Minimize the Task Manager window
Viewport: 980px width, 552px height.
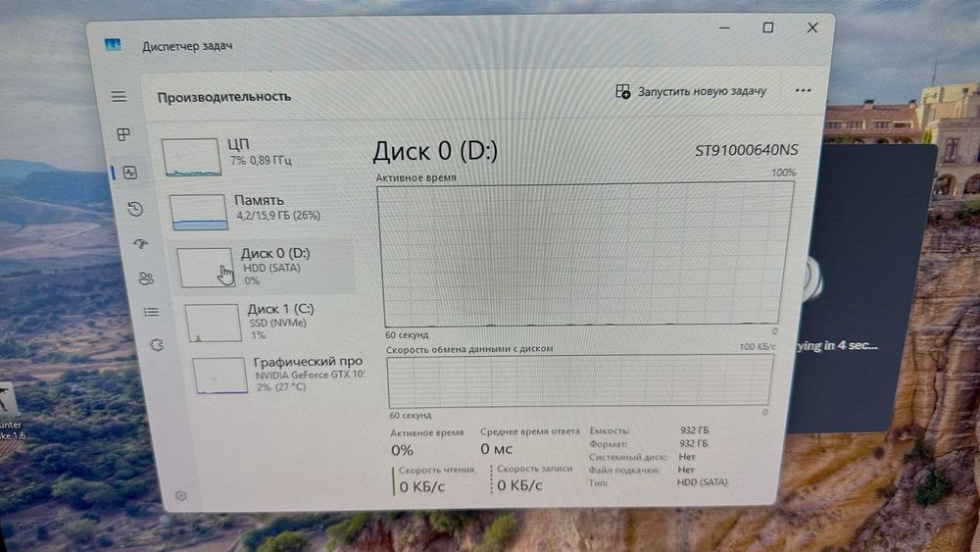[x=724, y=27]
